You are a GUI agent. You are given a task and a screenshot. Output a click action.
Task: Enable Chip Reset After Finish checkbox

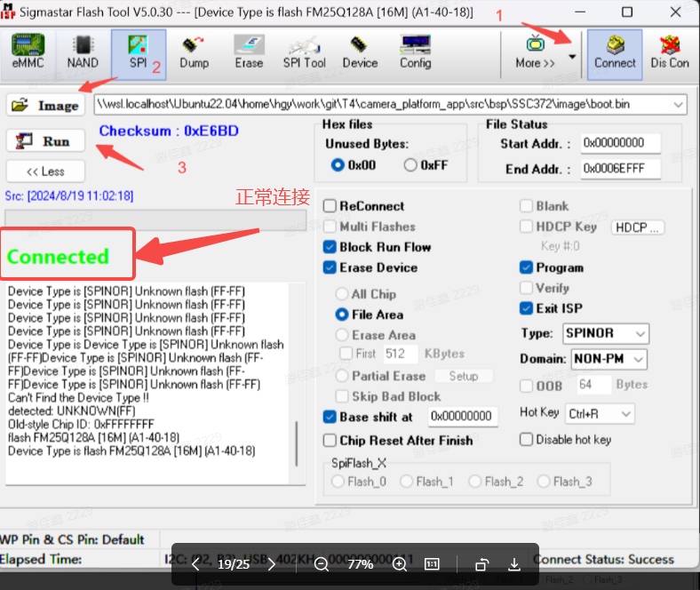click(330, 441)
